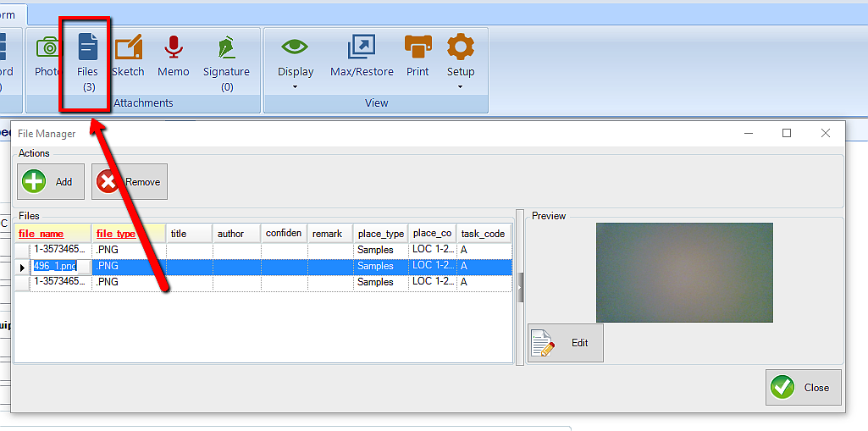
Task: Click the splitter handle beside the preview panel
Action: [520, 288]
